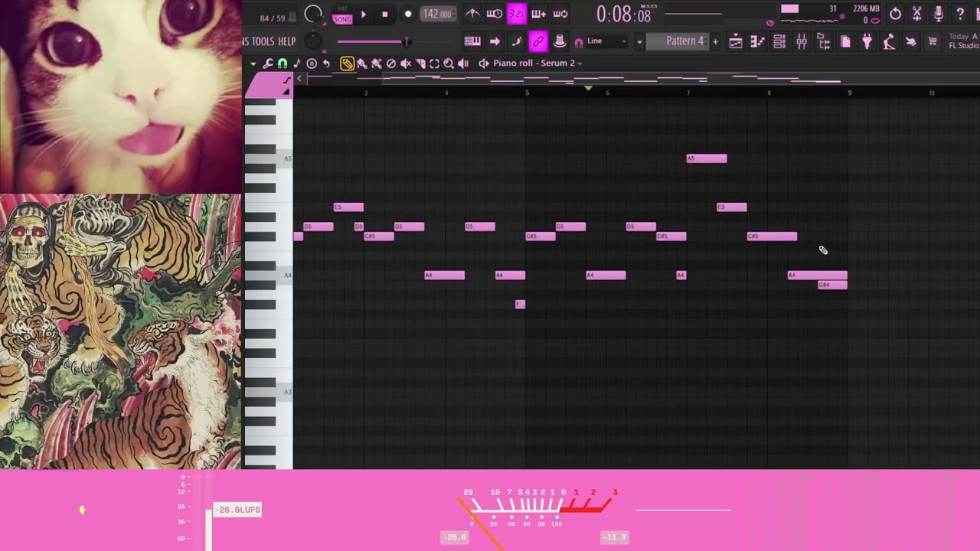Open touch keyboard hand icon
This screenshot has height=551, width=980.
[910, 42]
